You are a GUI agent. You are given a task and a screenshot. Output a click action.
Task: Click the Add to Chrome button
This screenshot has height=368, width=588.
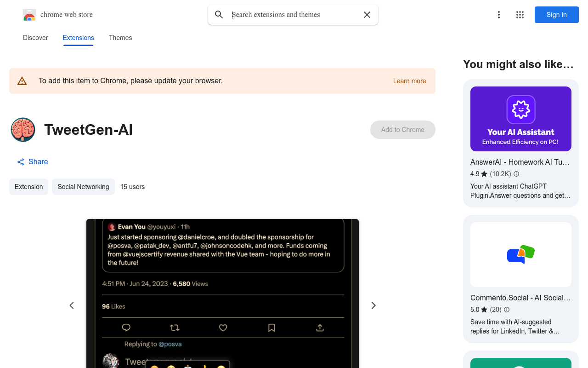[x=403, y=130]
